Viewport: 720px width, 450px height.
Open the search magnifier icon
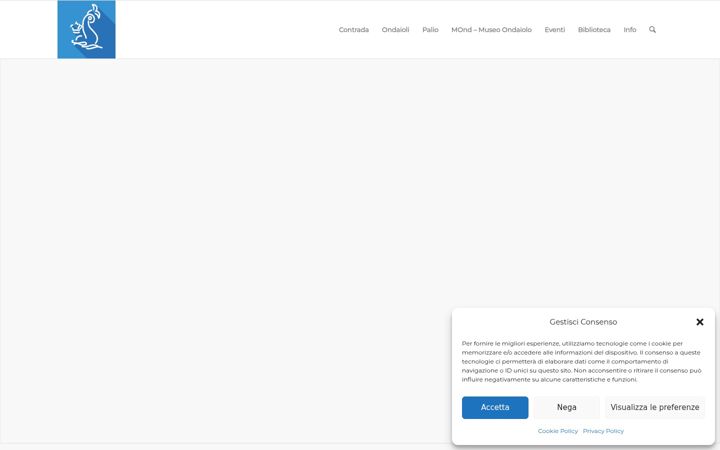[x=652, y=29]
